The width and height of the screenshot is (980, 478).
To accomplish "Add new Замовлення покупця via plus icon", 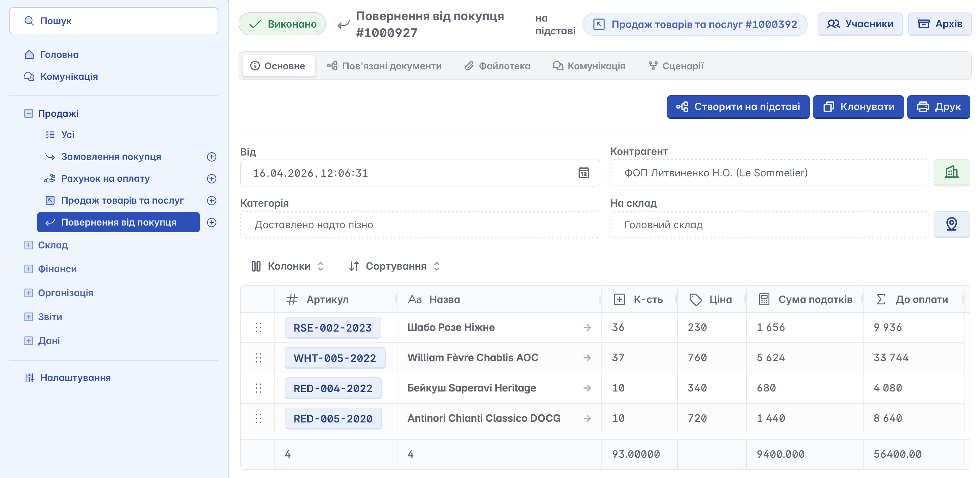I will pos(212,157).
